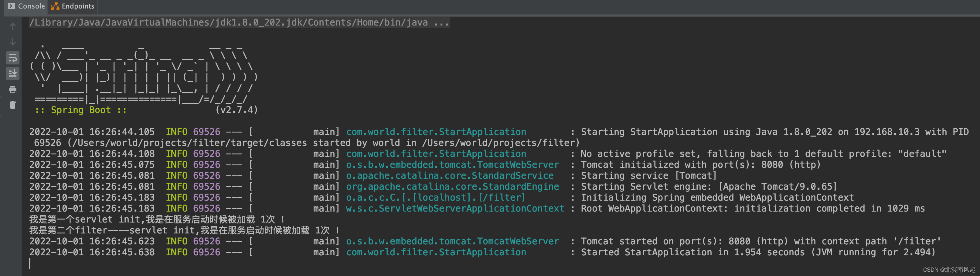Viewport: 980px width, 276px height.
Task: Click the print console icon
Action: 12,89
